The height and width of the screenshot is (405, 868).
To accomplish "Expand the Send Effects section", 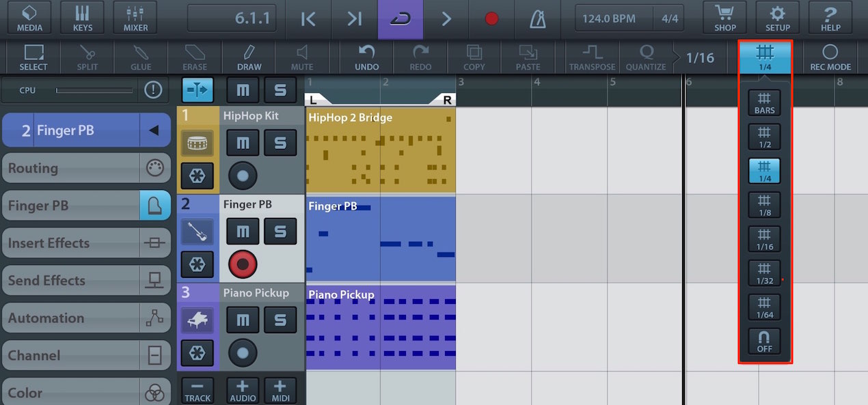I will [86, 281].
